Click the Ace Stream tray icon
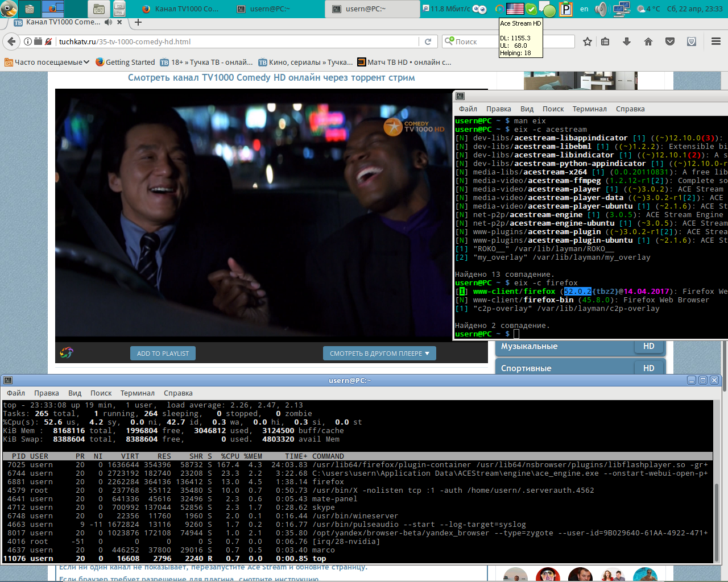The height and width of the screenshot is (582, 728). (499, 9)
